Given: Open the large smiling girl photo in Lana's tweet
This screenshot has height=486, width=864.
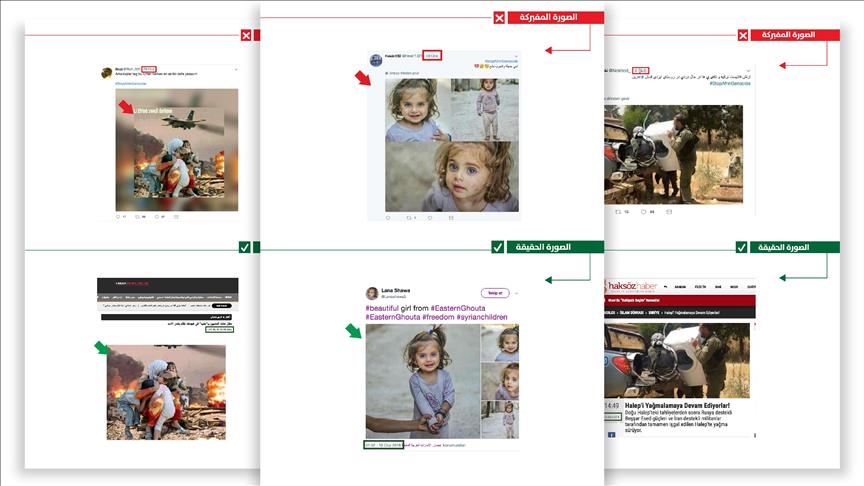Looking at the screenshot, I should [x=421, y=381].
